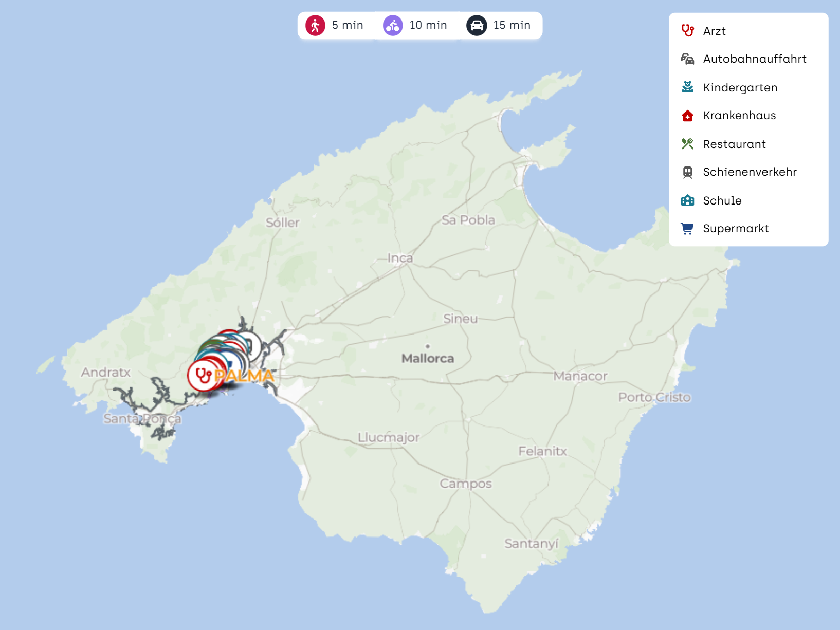The height and width of the screenshot is (630, 840).
Task: Click the Arzt stethoscope icon in legend
Action: coord(687,31)
